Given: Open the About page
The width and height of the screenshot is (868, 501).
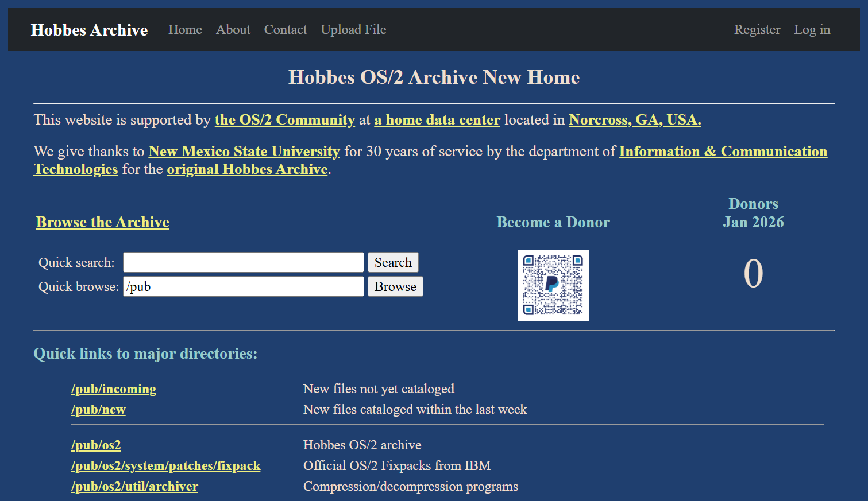Looking at the screenshot, I should [233, 30].
